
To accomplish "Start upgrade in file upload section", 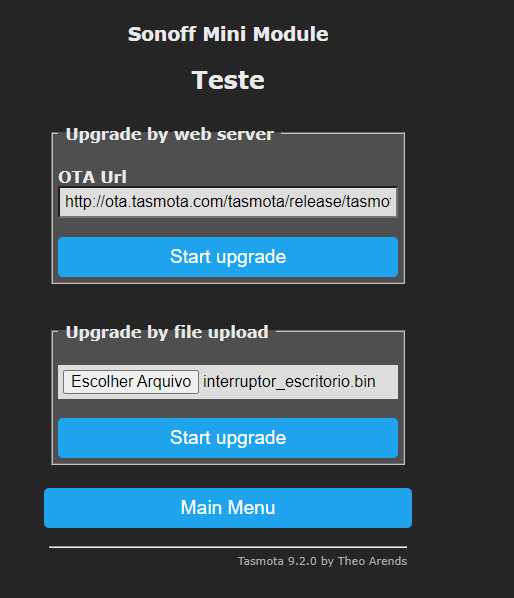I will [228, 438].
